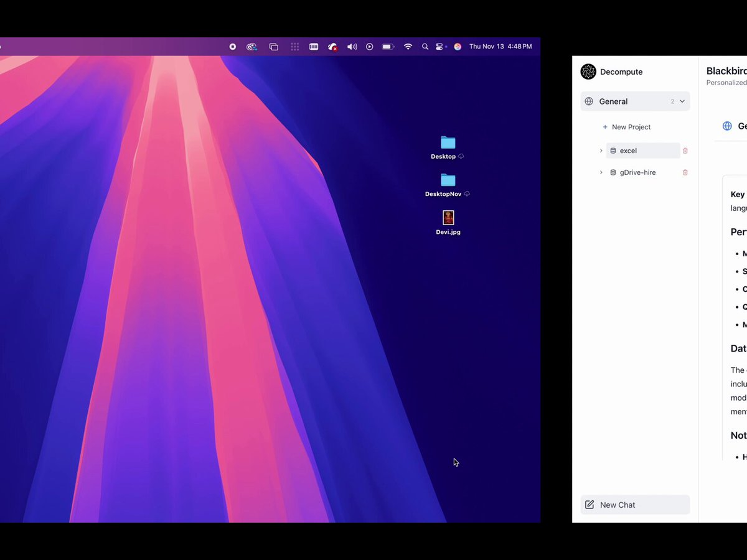
Task: Click the date and time in menu bar
Action: click(x=500, y=47)
